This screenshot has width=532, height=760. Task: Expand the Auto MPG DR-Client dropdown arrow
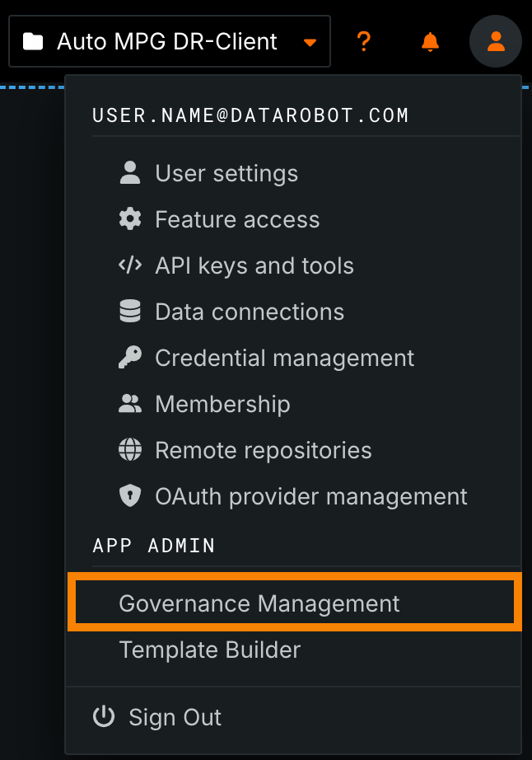point(310,42)
